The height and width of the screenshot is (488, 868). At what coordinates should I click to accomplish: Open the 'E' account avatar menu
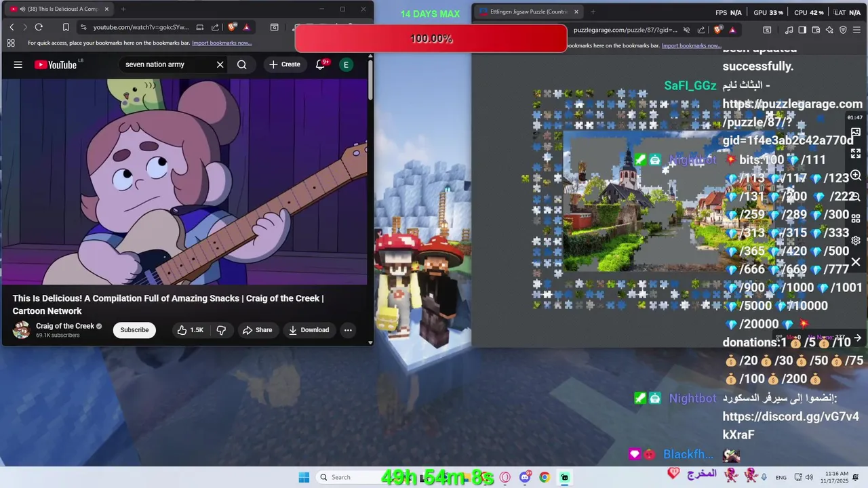click(346, 64)
